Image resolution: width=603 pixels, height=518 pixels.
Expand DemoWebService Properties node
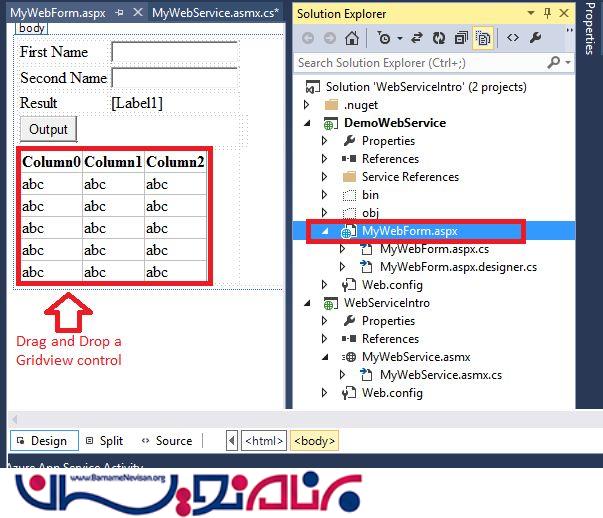325,141
